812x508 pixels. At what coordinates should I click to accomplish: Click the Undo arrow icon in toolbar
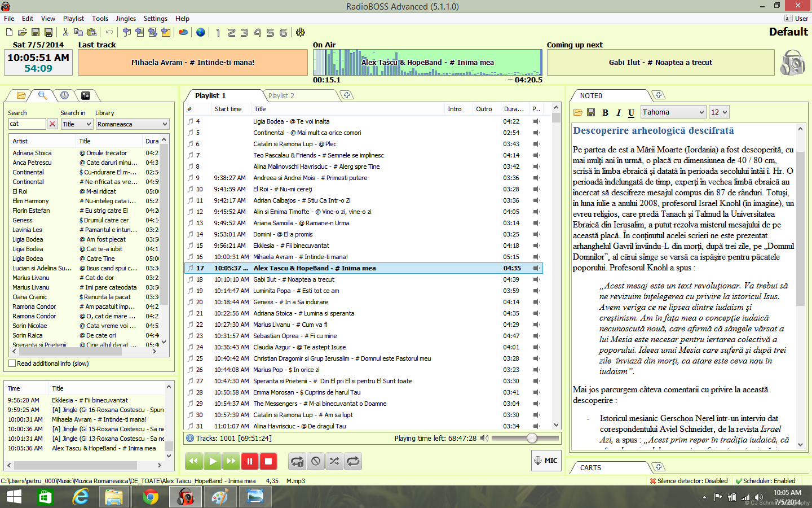109,33
